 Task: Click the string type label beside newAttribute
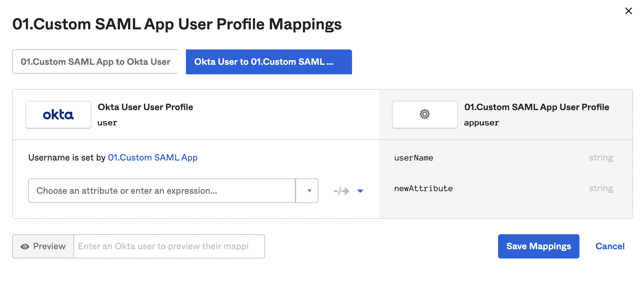[601, 189]
